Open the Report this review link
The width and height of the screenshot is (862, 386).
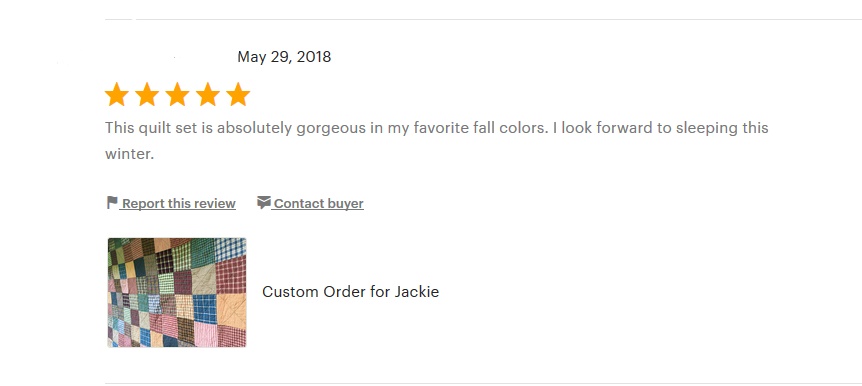[179, 203]
